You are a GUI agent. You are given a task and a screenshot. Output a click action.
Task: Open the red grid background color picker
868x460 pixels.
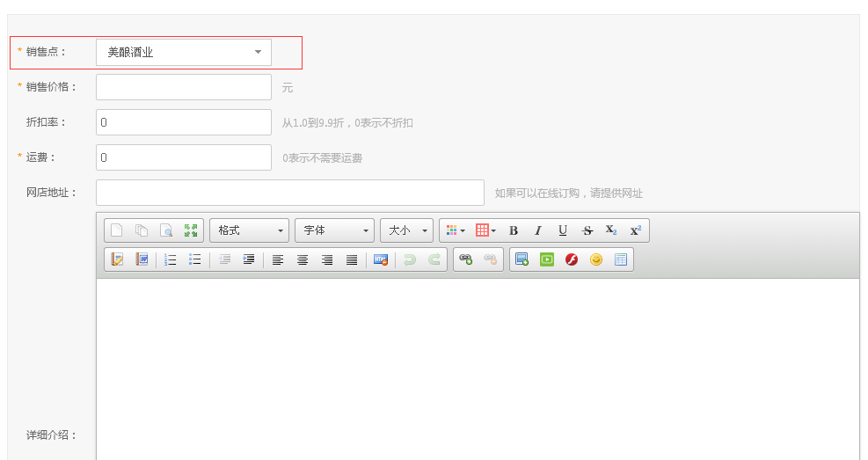point(485,230)
